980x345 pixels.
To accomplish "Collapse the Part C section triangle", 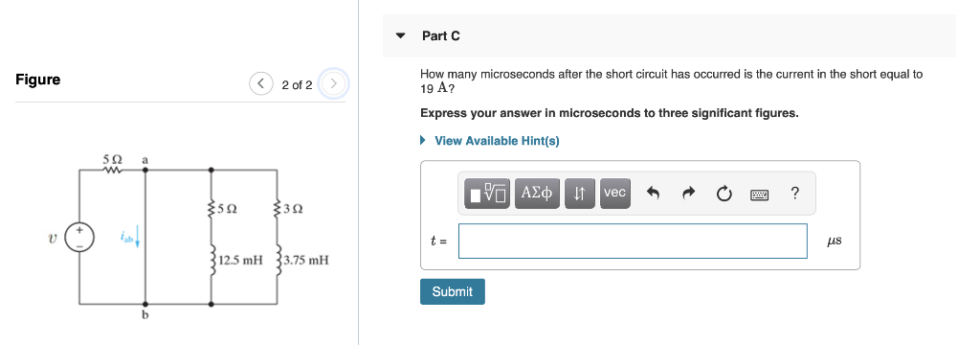I will (401, 35).
